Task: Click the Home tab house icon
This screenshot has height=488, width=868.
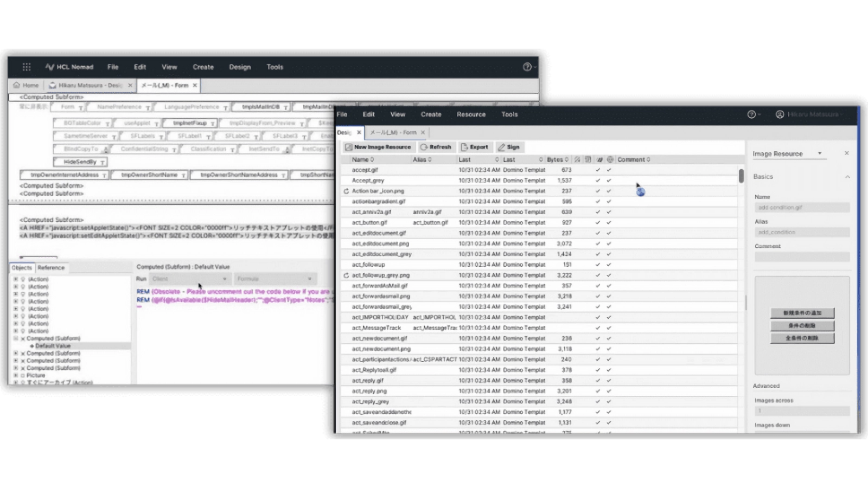Action: click(17, 85)
